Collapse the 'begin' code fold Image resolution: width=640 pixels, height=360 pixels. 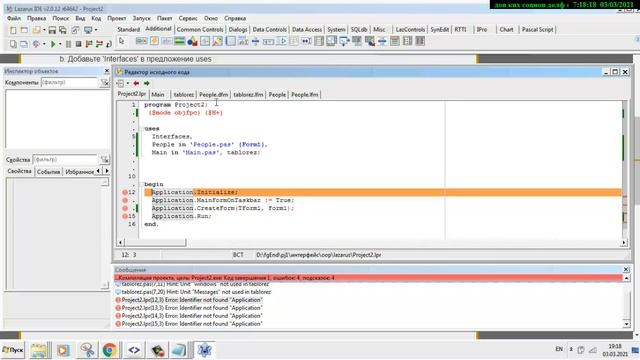click(x=141, y=184)
